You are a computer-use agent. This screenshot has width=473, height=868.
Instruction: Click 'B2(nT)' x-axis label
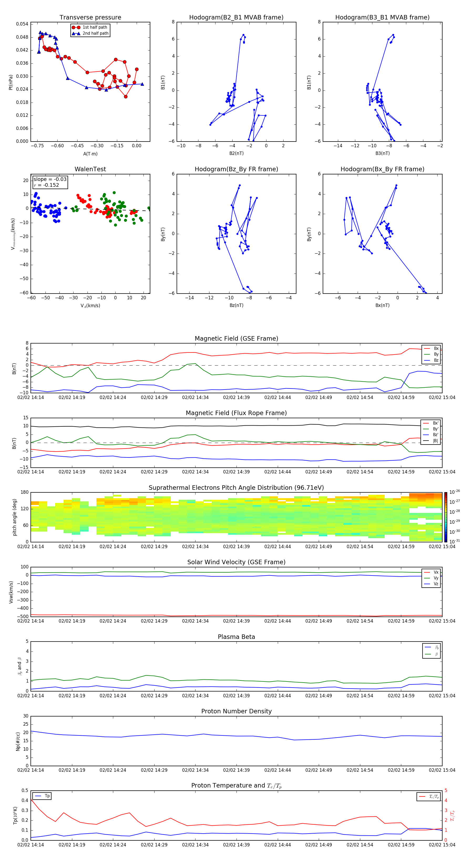pos(236,153)
